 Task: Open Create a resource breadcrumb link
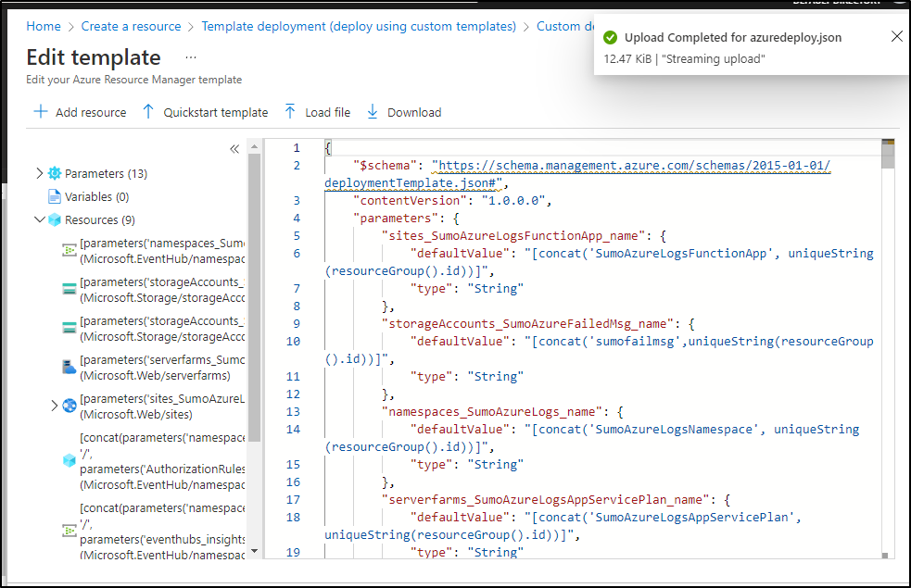coord(131,26)
